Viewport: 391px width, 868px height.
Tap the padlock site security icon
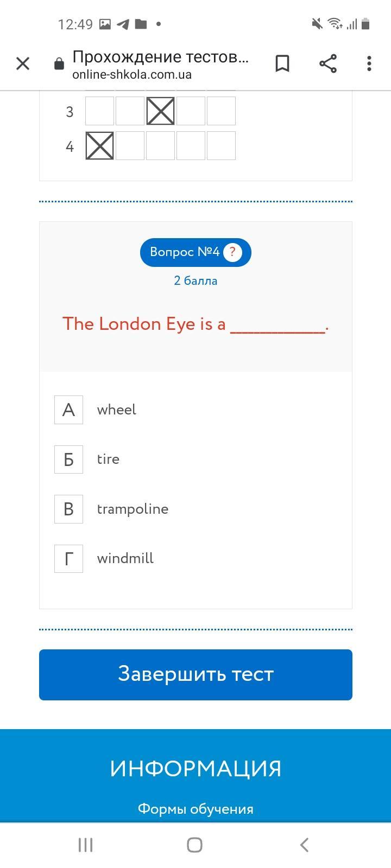point(59,64)
